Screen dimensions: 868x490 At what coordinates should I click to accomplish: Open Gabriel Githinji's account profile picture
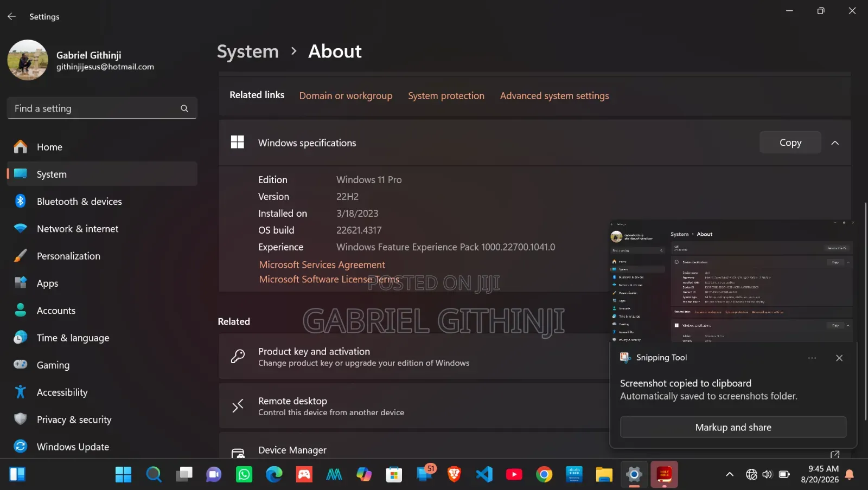(x=28, y=60)
